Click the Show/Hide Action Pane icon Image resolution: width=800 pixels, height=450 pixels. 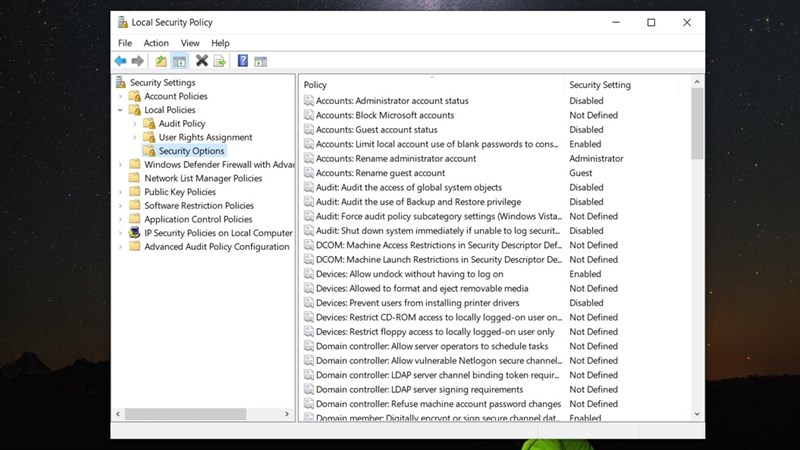[x=261, y=61]
